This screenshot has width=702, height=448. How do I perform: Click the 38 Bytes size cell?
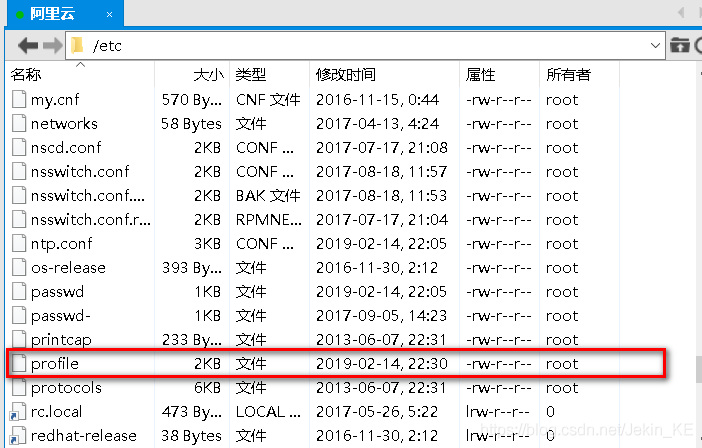click(191, 436)
